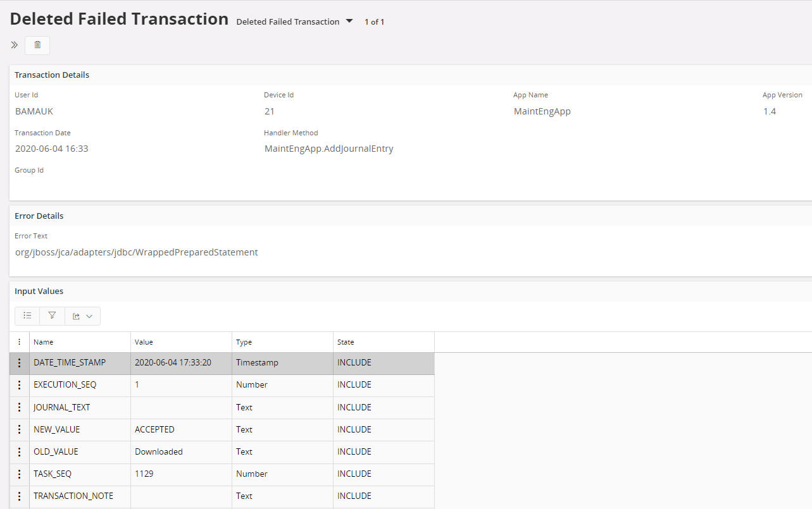
Task: Select the ACCEPTED value cell
Action: coord(155,429)
